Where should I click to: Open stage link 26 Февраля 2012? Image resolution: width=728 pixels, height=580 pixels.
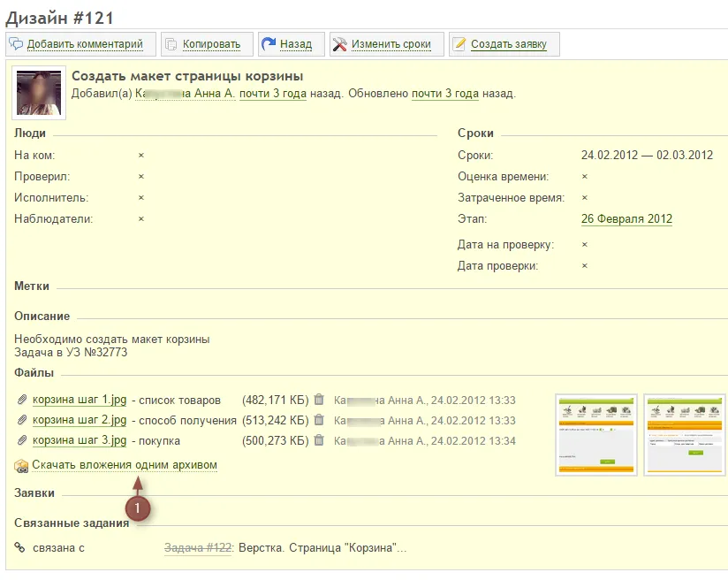coord(626,219)
